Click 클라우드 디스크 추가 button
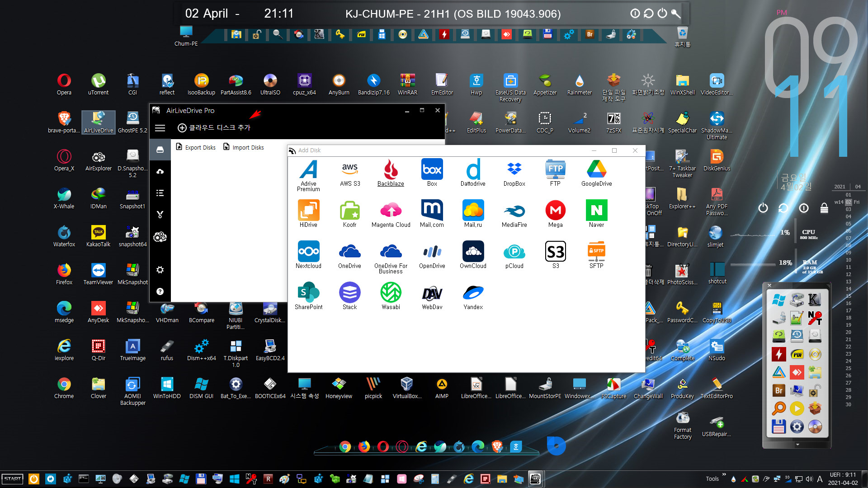 [x=214, y=128]
